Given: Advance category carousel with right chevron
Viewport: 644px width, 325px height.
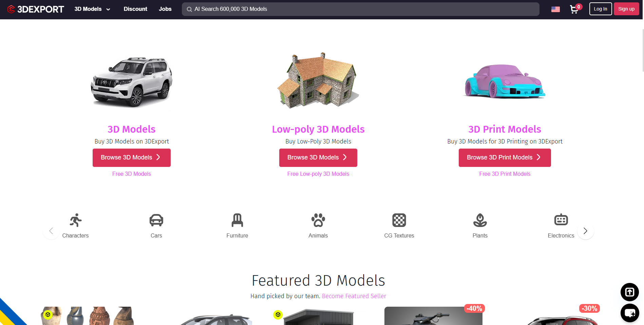Looking at the screenshot, I should click(585, 231).
